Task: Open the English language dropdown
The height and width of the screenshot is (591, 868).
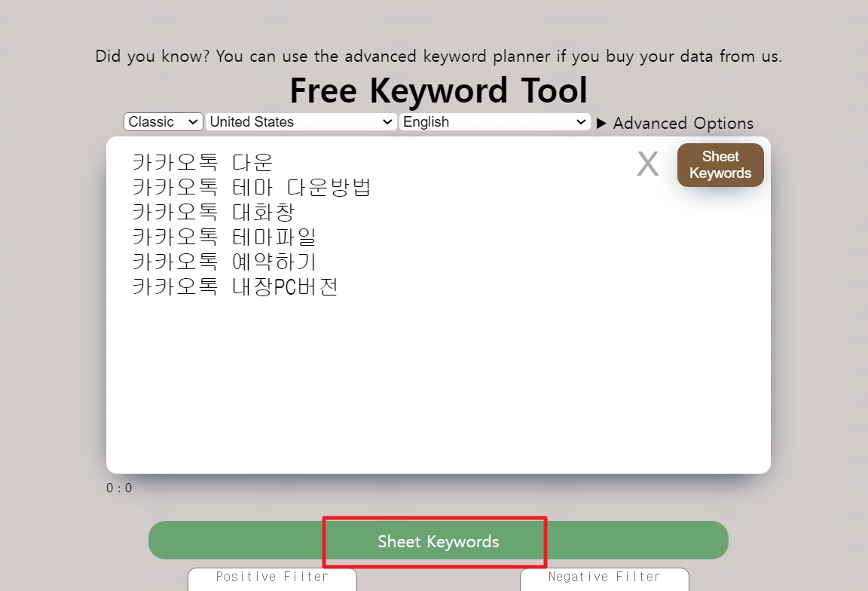Action: (494, 121)
